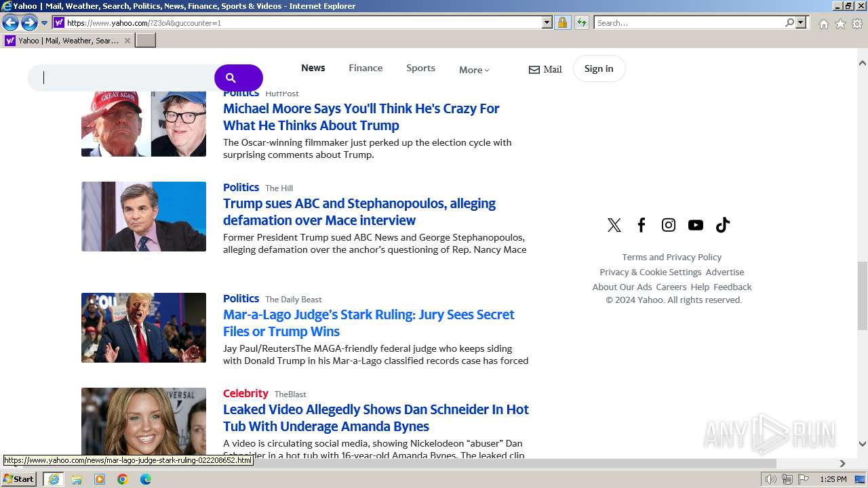Open the Advertise footer link
The height and width of the screenshot is (488, 868).
point(725,272)
